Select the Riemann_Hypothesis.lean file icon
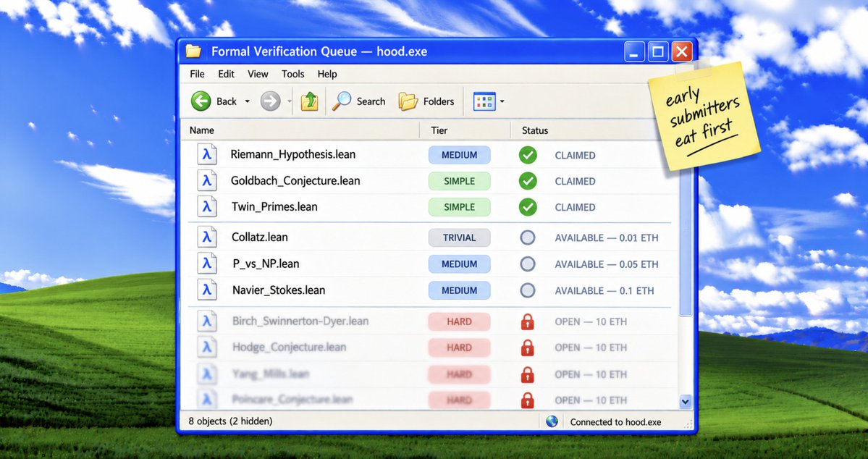This screenshot has height=459, width=868. (x=207, y=154)
